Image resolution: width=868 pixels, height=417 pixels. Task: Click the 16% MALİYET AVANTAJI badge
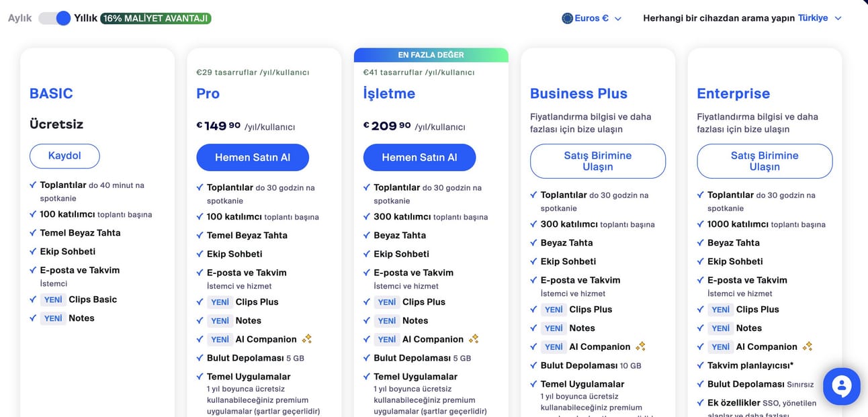[x=156, y=18]
